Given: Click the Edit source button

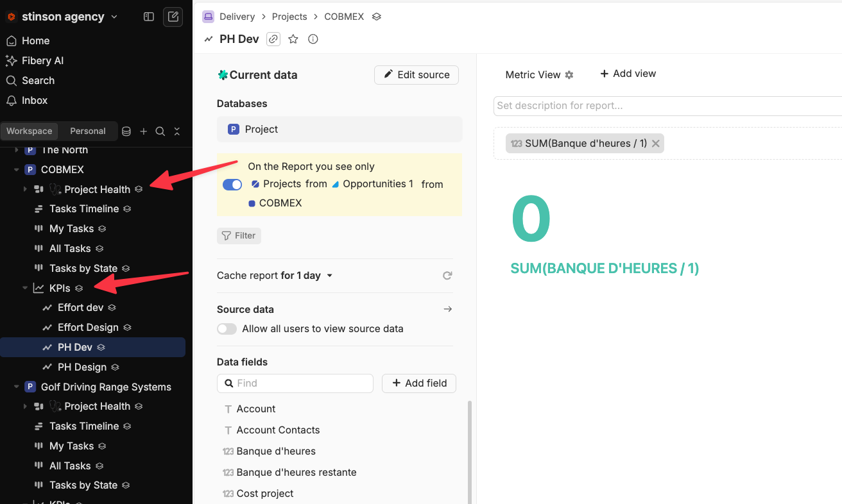Looking at the screenshot, I should 417,75.
